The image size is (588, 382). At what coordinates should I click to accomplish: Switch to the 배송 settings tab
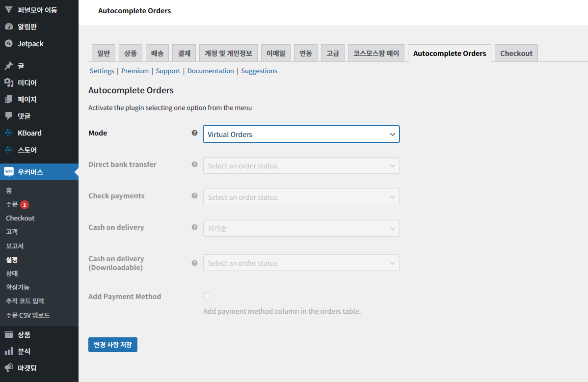click(157, 53)
